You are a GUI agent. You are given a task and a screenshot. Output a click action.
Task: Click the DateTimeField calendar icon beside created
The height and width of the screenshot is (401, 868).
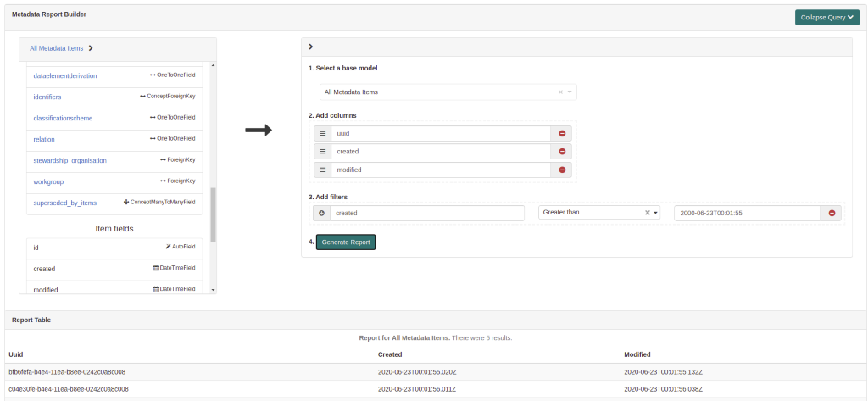click(x=156, y=268)
